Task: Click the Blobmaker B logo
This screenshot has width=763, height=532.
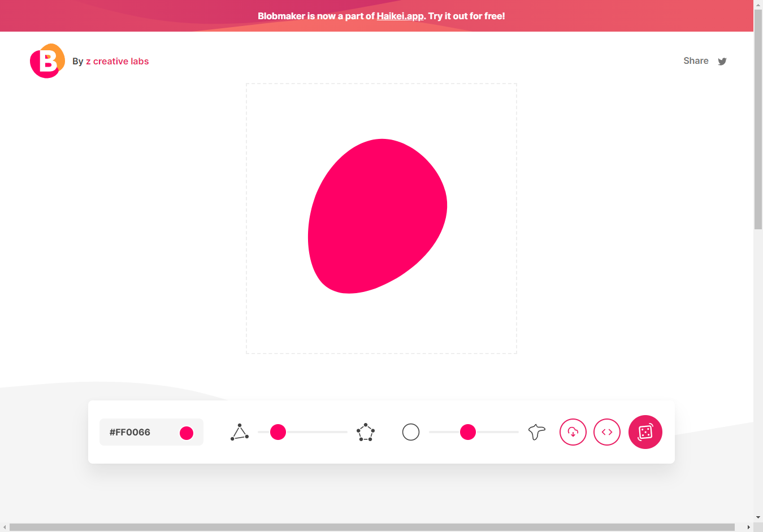Action: click(x=47, y=61)
